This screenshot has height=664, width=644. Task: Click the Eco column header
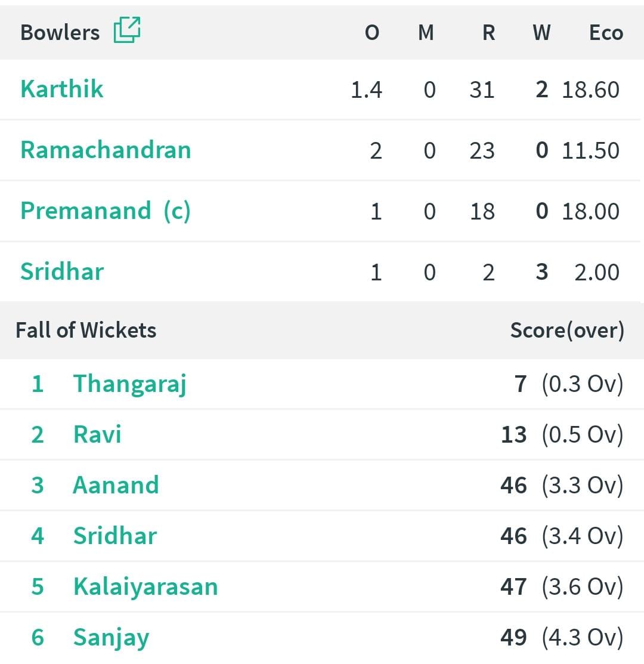[606, 33]
